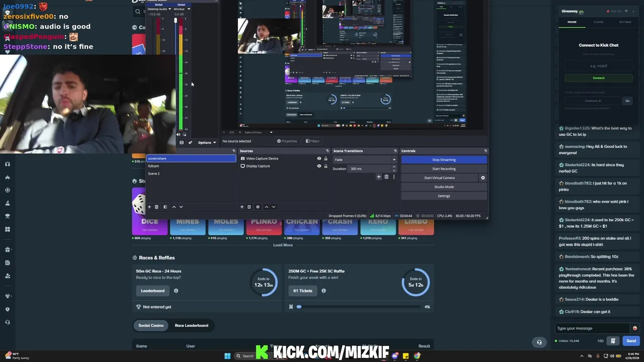Move scene down in Scenes toolbar
The height and width of the screenshot is (362, 644).
pyautogui.click(x=181, y=207)
